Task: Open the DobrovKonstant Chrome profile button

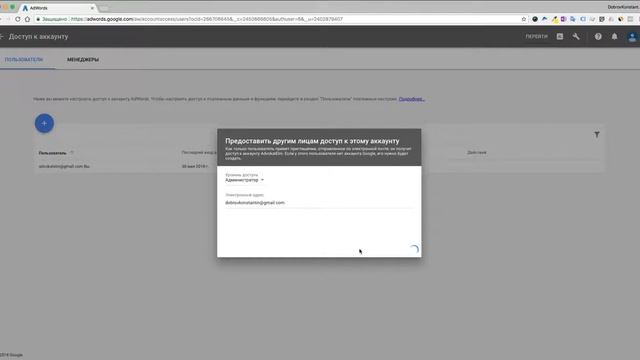Action: click(x=623, y=7)
